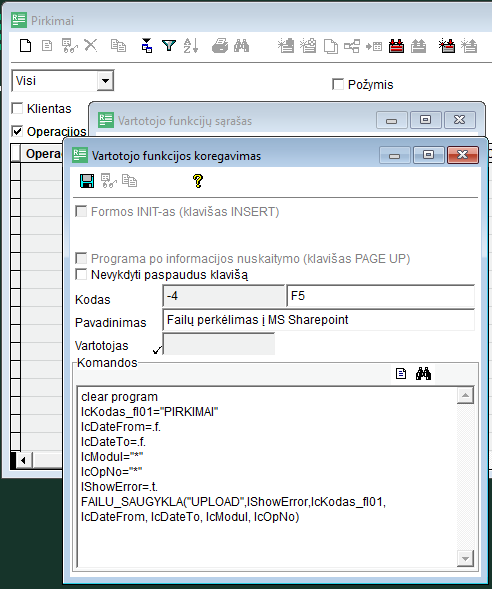Save the user function with floppy disk icon
The image size is (492, 589).
[x=87, y=181]
